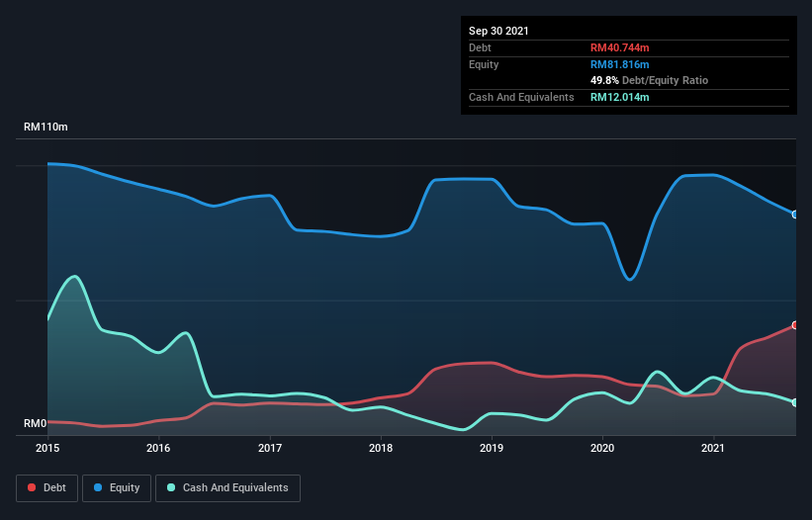Click the blue Equity legend dot
Screen dimensions: 812x520
pos(98,487)
